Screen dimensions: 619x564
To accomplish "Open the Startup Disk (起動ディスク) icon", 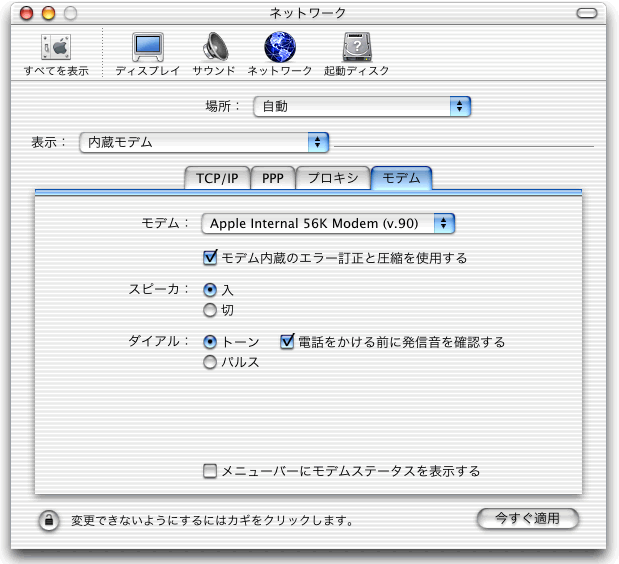I will click(356, 48).
